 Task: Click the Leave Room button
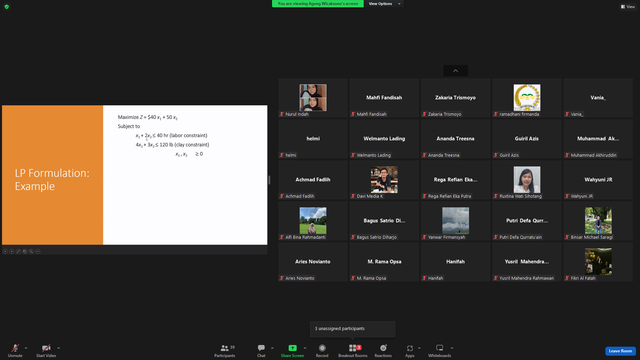click(620, 351)
